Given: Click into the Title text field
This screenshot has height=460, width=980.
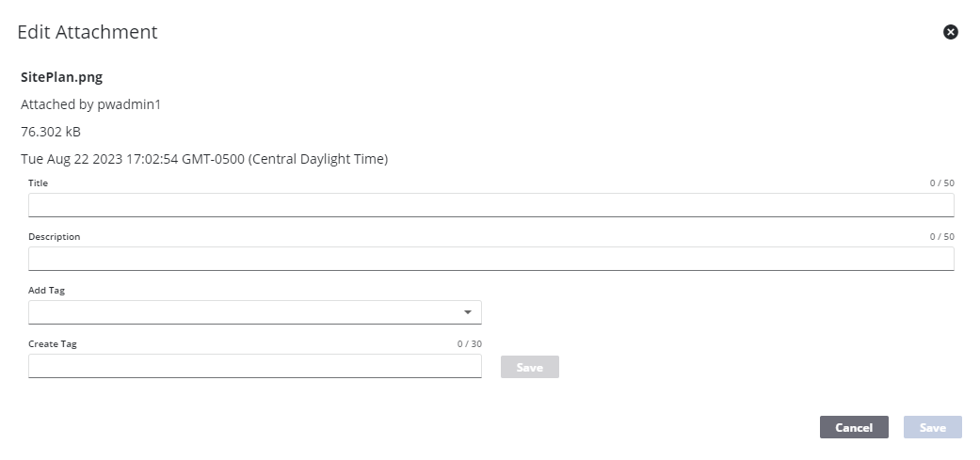Looking at the screenshot, I should coord(490,205).
